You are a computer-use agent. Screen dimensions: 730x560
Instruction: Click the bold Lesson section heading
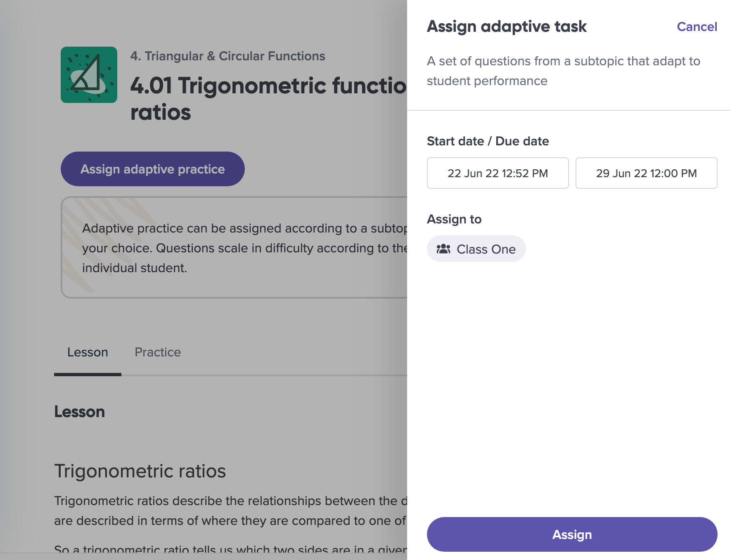79,412
